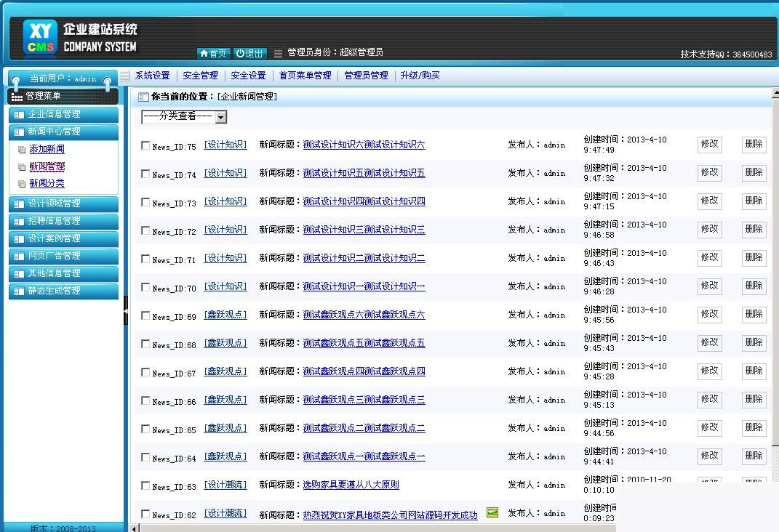The width and height of the screenshot is (779, 532).
Task: Click the XY CMS logo icon
Action: pos(39,36)
